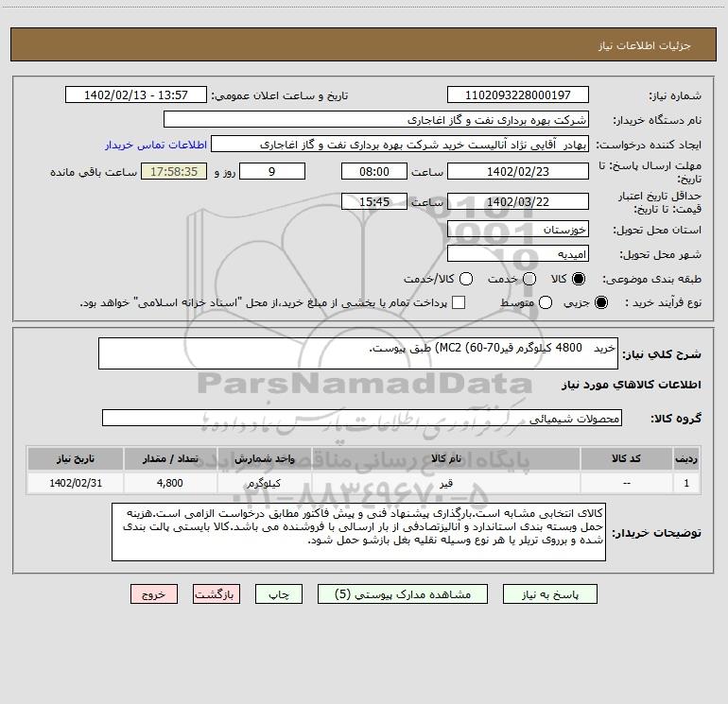Click the deadline hour field 08:00
Viewport: 728px width, 704px height.
[x=374, y=172]
